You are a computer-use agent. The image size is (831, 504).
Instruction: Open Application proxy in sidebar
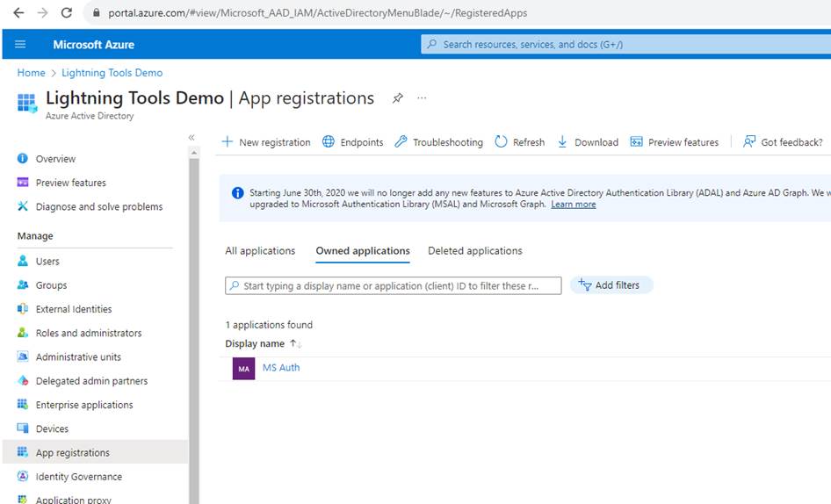(x=73, y=500)
